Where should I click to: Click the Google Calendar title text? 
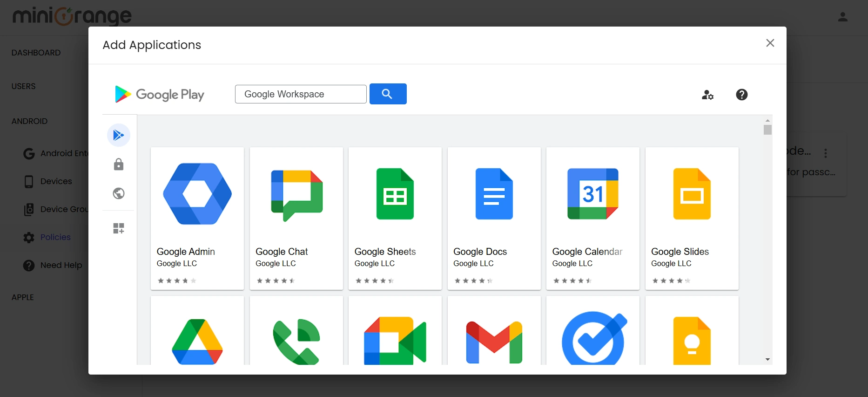click(587, 252)
